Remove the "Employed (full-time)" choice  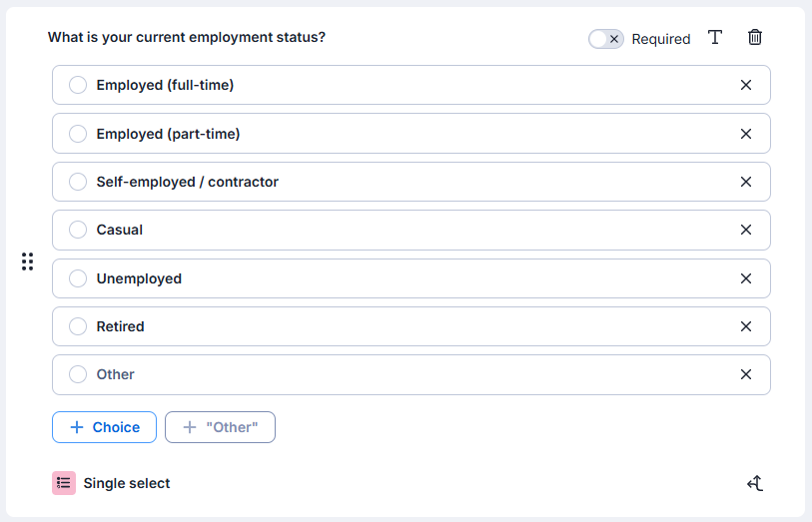pyautogui.click(x=746, y=86)
